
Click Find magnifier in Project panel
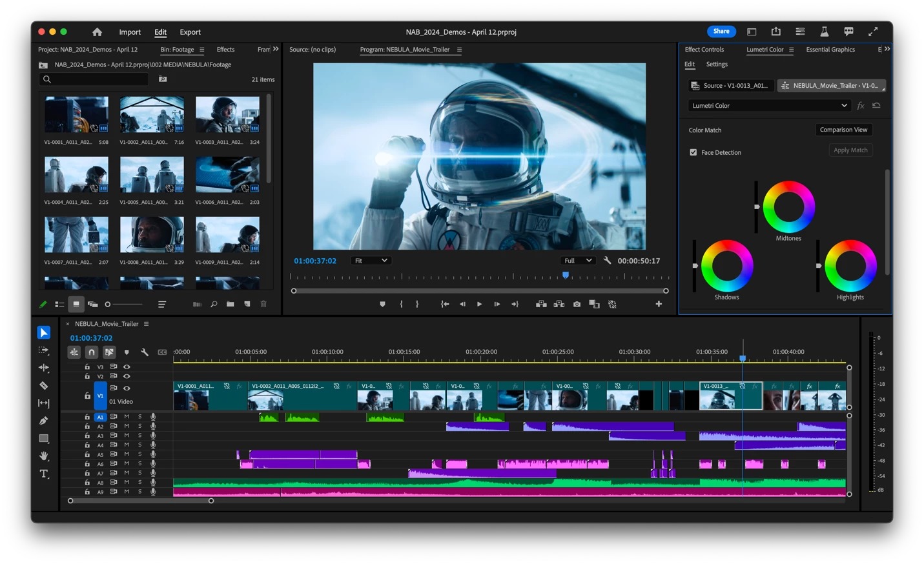(x=214, y=304)
